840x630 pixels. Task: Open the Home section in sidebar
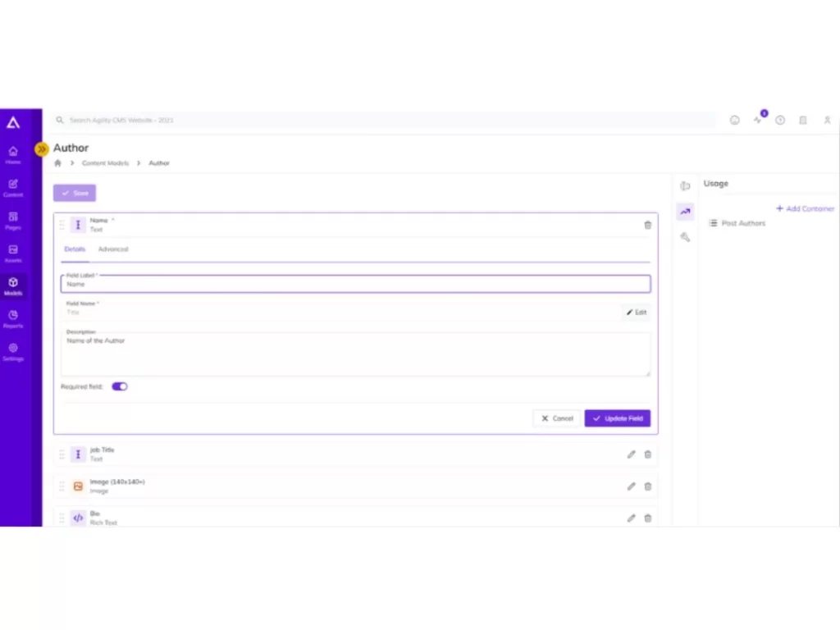point(13,155)
